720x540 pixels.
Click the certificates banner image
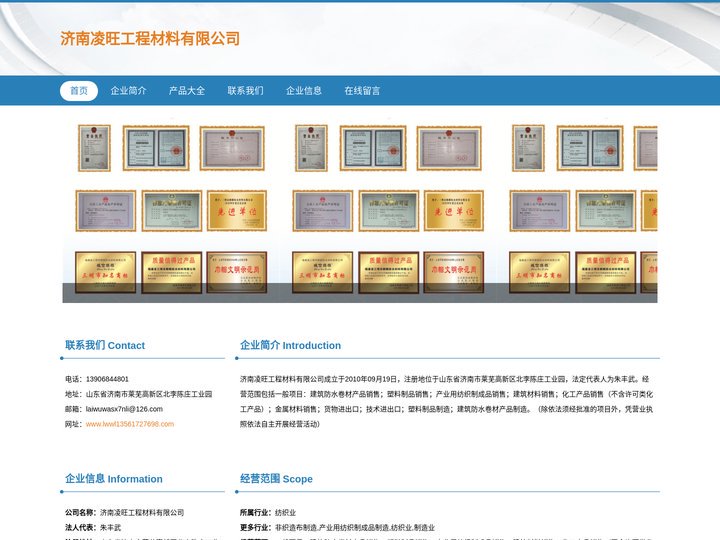[x=360, y=209]
